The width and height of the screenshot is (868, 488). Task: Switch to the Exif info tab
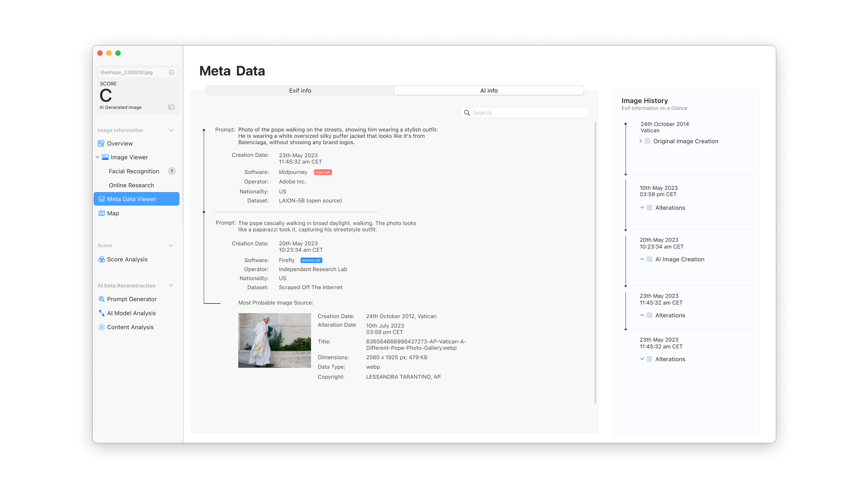tap(300, 90)
